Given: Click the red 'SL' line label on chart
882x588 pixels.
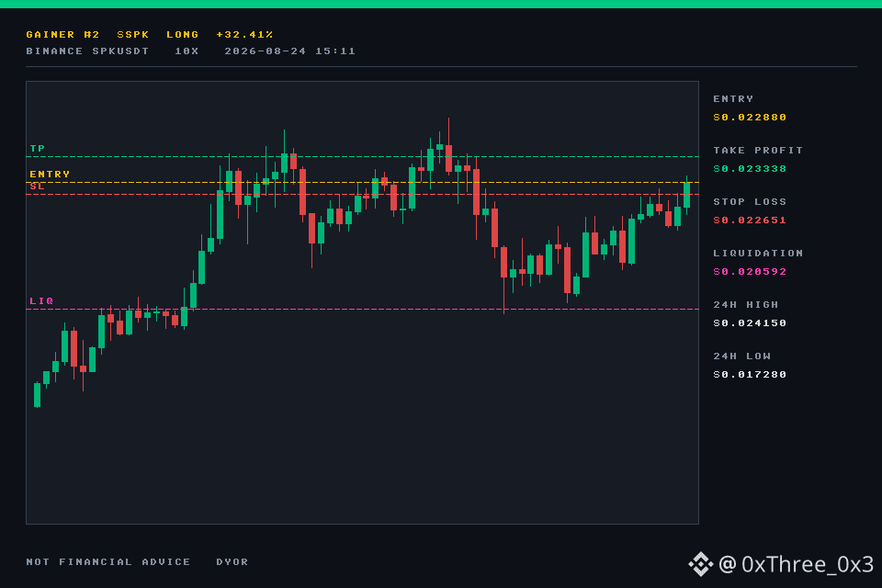Looking at the screenshot, I should (x=37, y=187).
